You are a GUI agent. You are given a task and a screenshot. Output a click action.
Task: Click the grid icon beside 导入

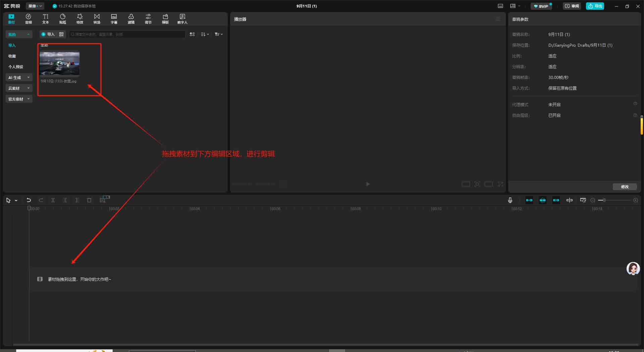pyautogui.click(x=61, y=34)
